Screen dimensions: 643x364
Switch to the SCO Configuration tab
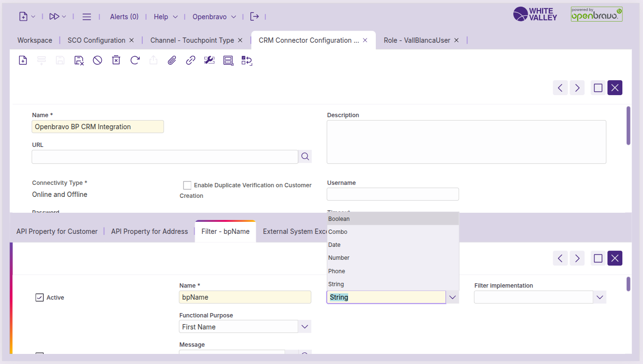coord(96,40)
